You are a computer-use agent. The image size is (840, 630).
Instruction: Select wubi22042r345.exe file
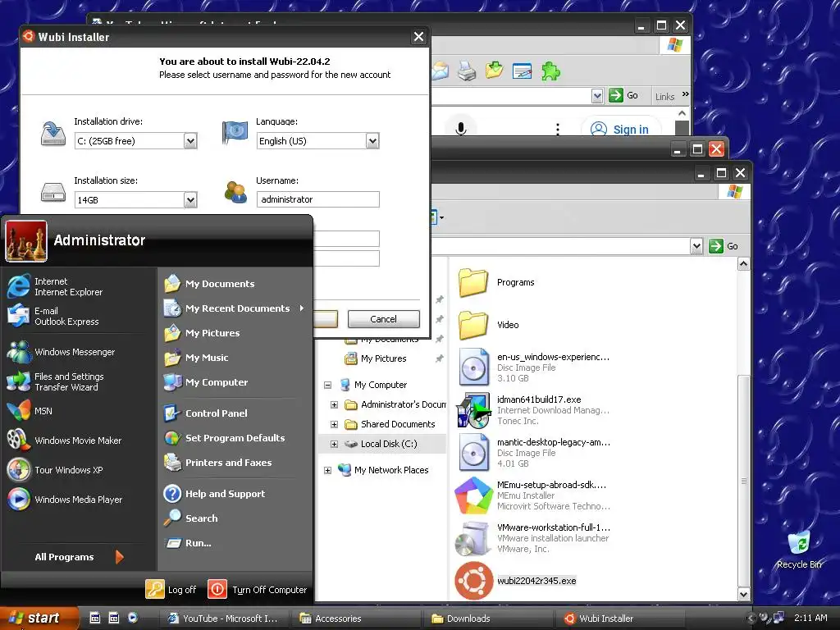[516, 581]
